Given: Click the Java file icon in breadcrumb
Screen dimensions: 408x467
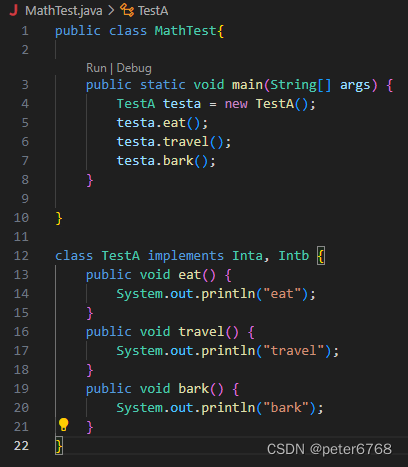Looking at the screenshot, I should point(14,10).
